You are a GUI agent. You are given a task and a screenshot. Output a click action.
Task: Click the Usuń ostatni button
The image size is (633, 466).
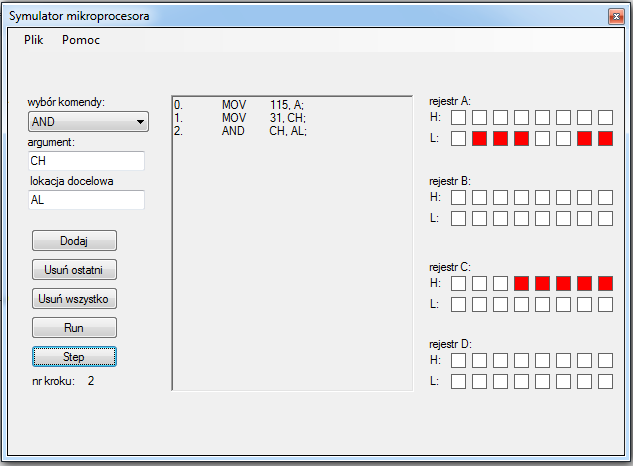coord(75,270)
